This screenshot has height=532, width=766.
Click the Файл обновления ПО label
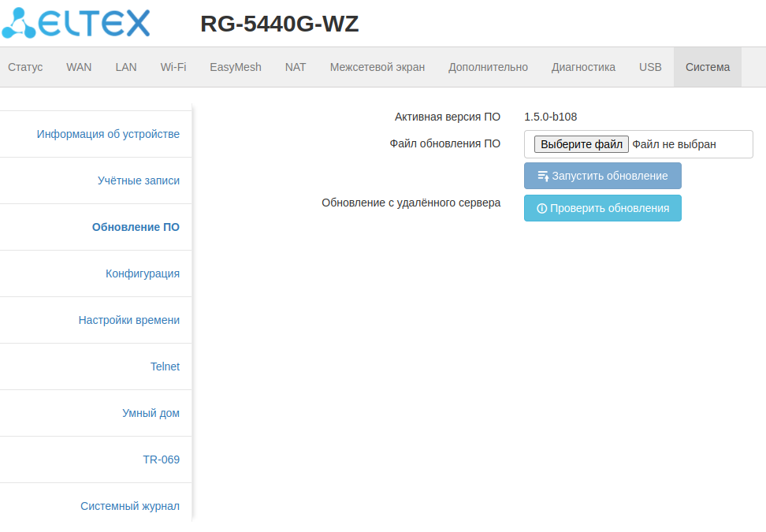(445, 143)
